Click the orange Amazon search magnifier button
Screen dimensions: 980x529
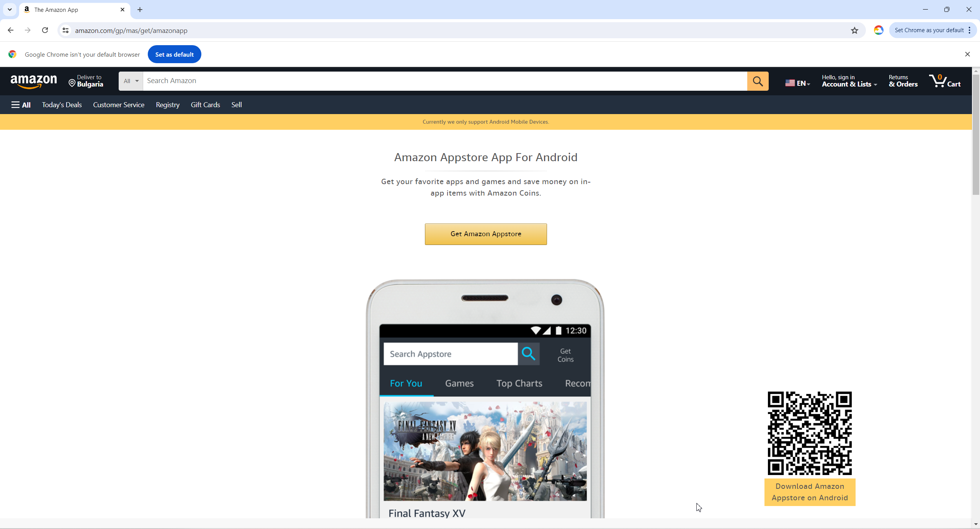point(758,81)
